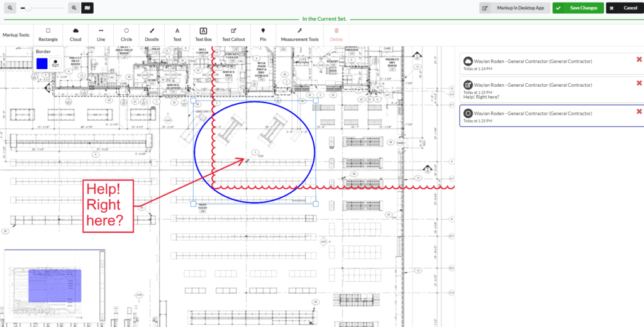644x327 pixels.
Task: Open the blue border color swatch
Action: coord(42,64)
